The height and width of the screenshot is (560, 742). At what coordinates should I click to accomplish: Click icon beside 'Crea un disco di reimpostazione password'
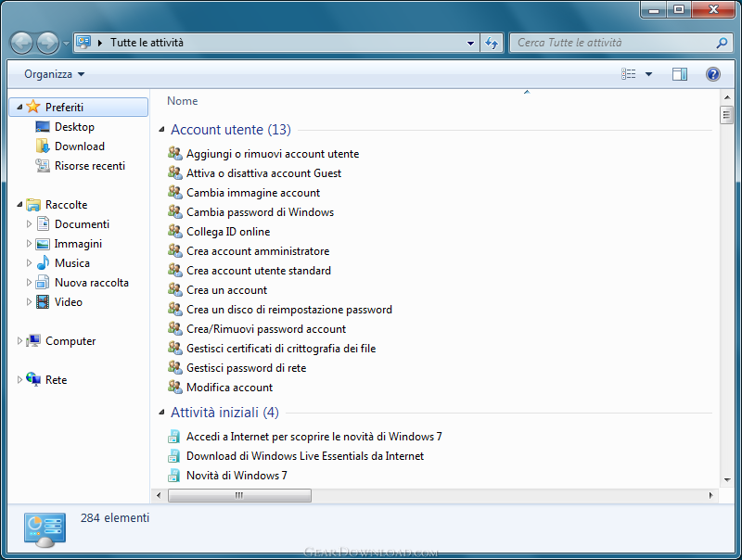(x=175, y=310)
